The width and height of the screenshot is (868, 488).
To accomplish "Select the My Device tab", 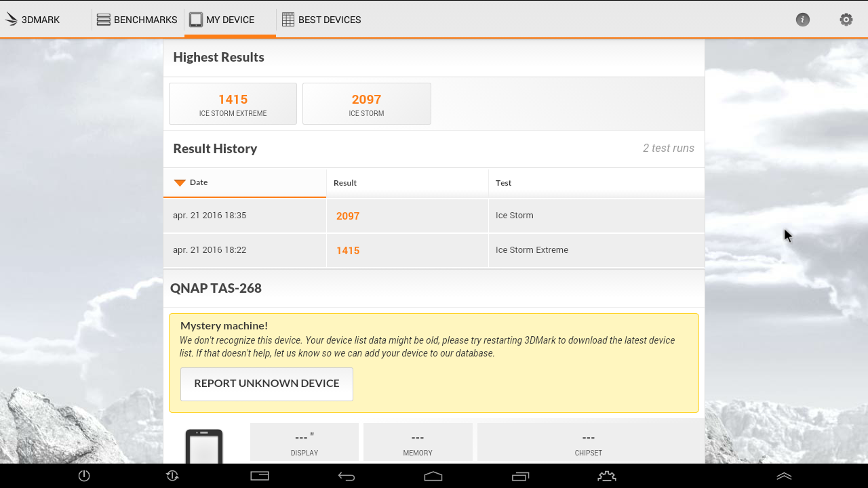I will pyautogui.click(x=230, y=20).
